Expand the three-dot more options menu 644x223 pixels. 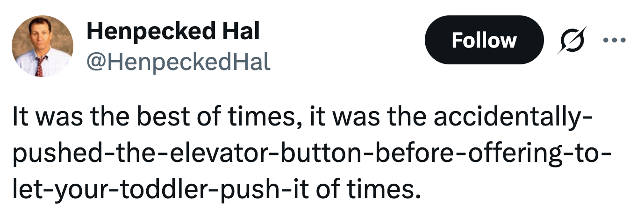[614, 40]
